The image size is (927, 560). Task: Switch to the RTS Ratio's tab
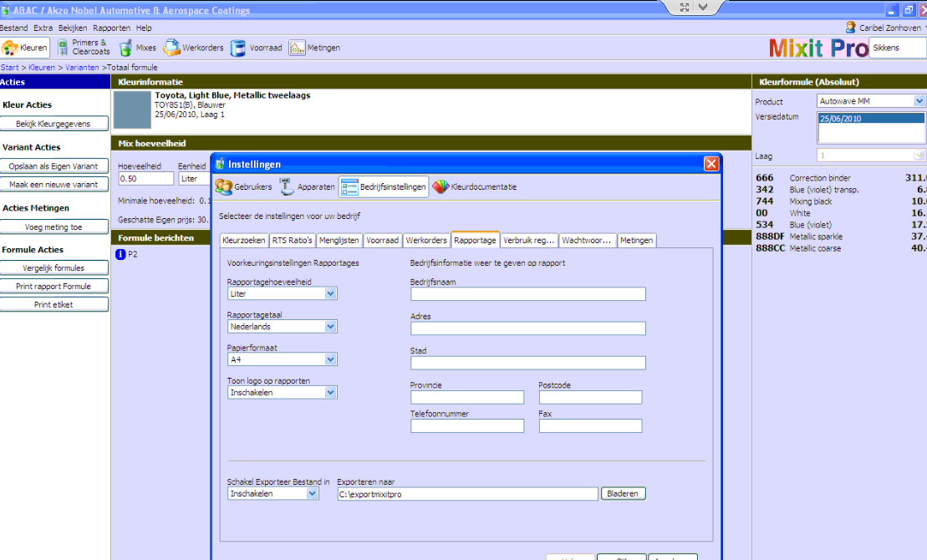(292, 240)
